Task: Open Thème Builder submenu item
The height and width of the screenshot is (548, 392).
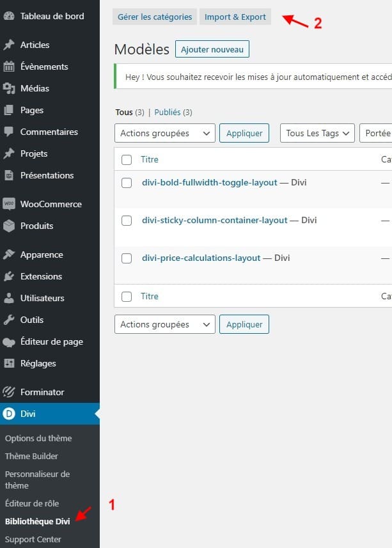Action: (x=31, y=456)
